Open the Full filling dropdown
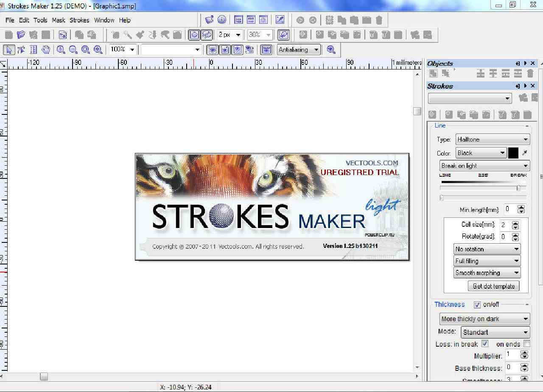The image size is (543, 392). pos(487,261)
